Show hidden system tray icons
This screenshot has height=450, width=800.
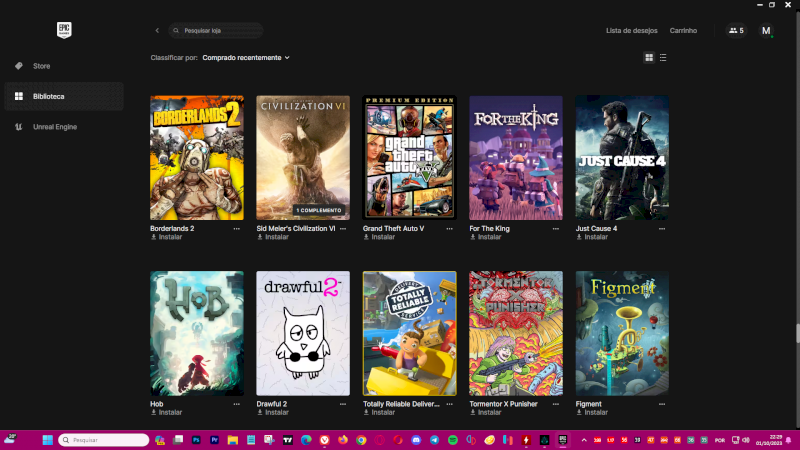[x=584, y=440]
